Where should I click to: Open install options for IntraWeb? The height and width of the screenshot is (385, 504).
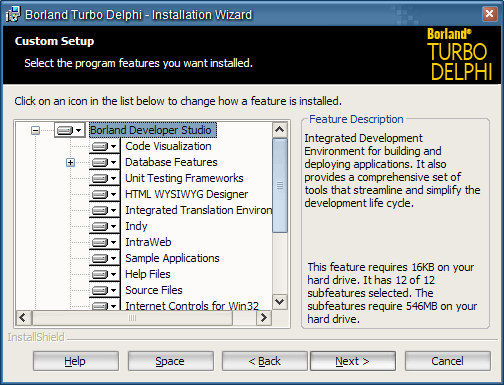pos(104,242)
